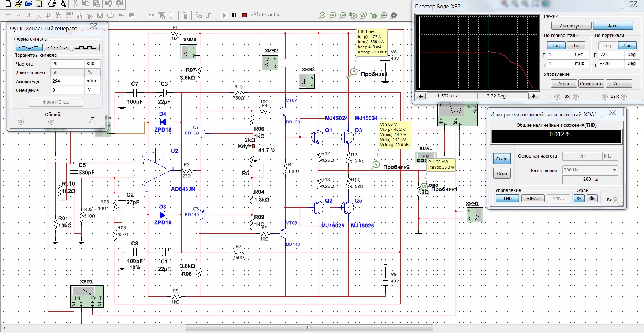Click the Общий terminal in function generator
Image resolution: width=644 pixels, height=333 pixels.
51,122
